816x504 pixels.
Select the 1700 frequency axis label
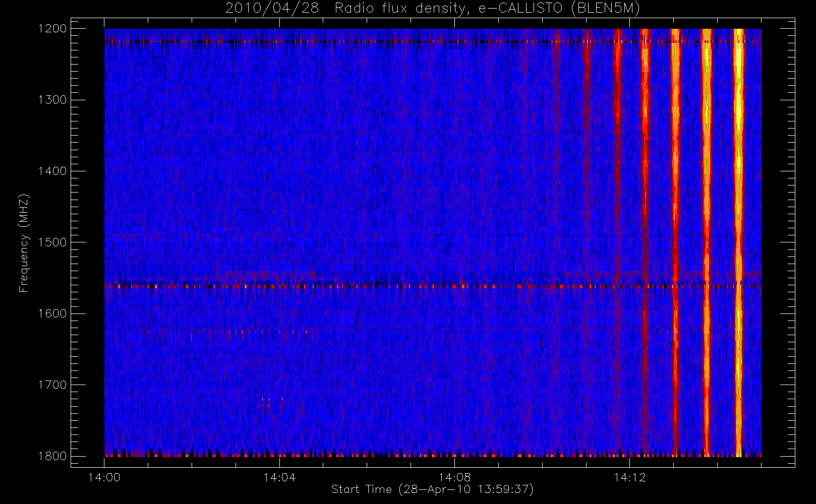[x=52, y=385]
